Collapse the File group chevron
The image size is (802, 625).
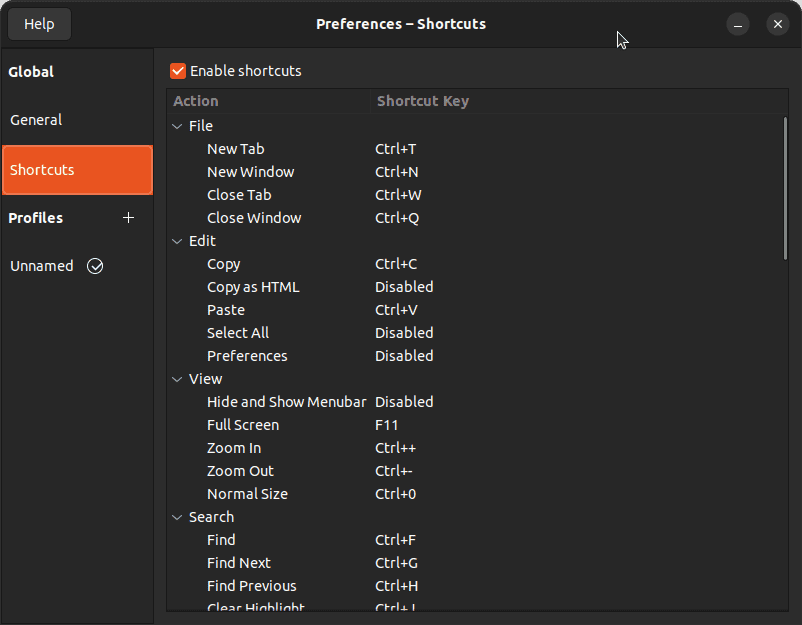tap(177, 126)
